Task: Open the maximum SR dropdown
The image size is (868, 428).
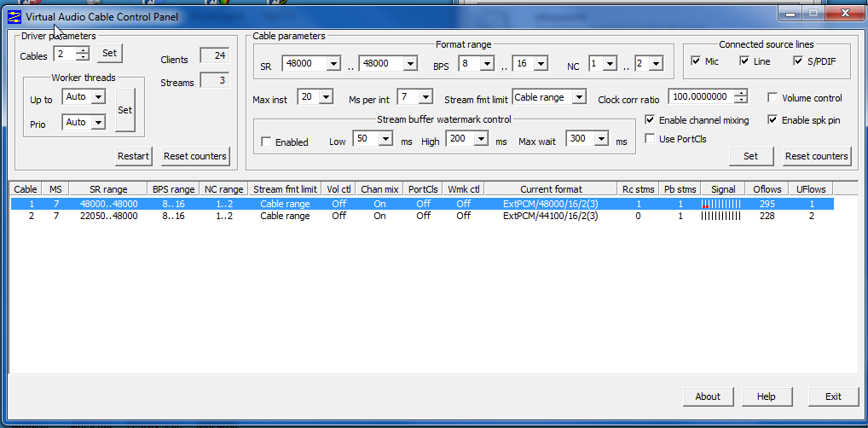Action: (x=409, y=64)
